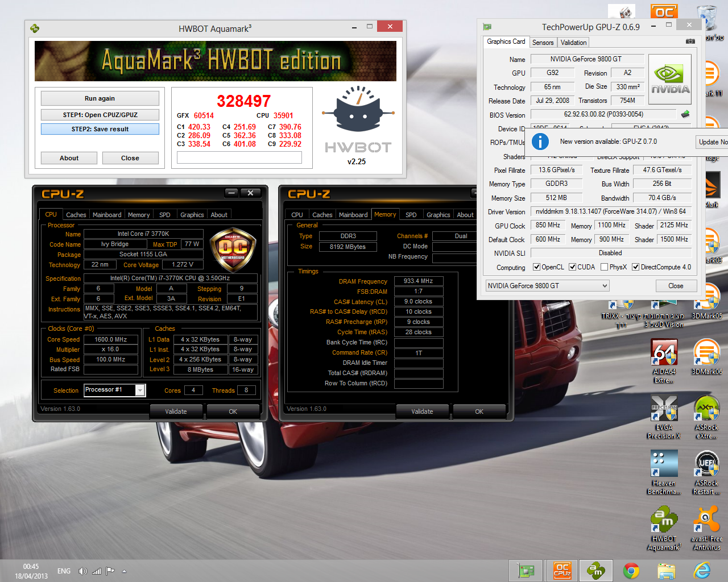This screenshot has width=728, height=582.
Task: Switch to GPU-Z from the taskbar
Action: (x=526, y=571)
